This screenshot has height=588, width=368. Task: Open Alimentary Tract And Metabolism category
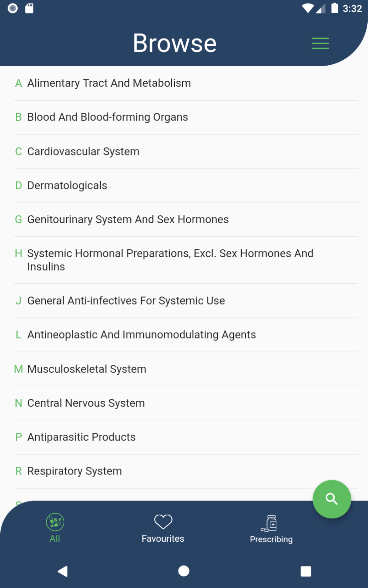(109, 83)
